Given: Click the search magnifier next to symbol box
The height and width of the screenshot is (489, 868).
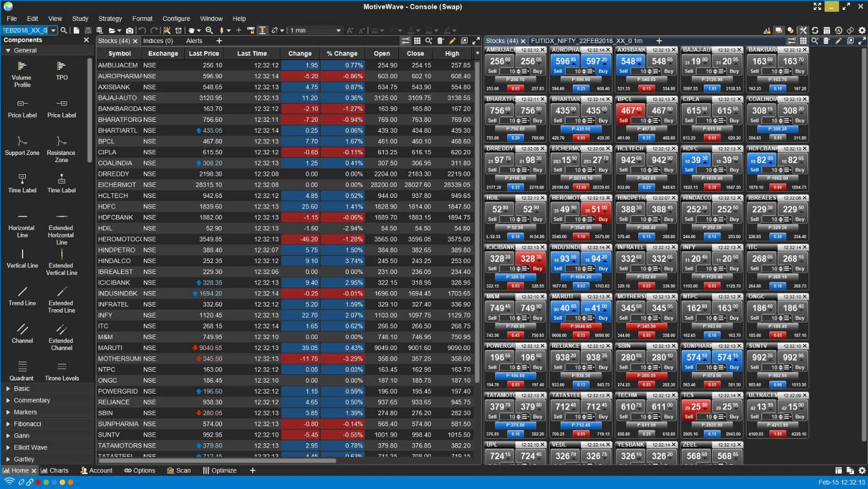Looking at the screenshot, I should [64, 30].
